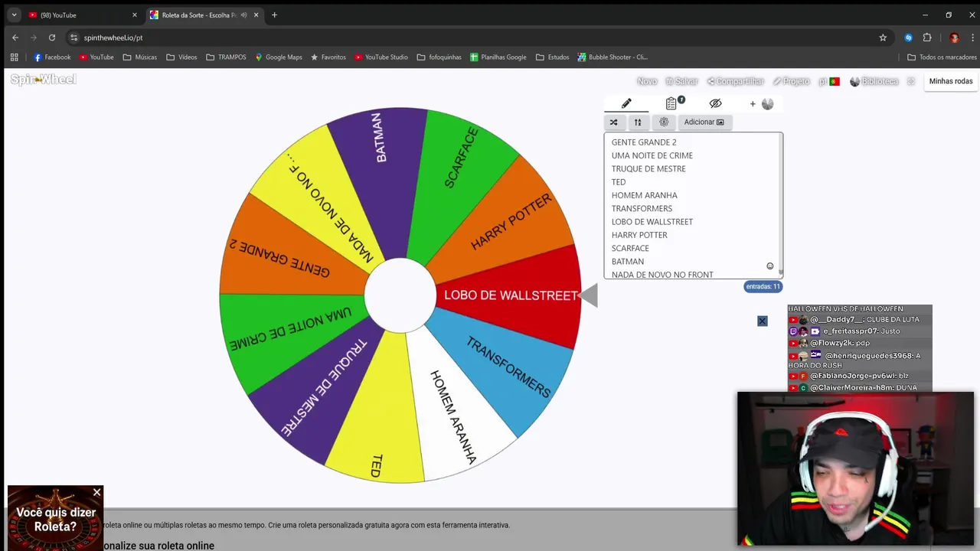The width and height of the screenshot is (980, 551).
Task: Open the Bubble Shooter bookmark
Action: (x=612, y=57)
